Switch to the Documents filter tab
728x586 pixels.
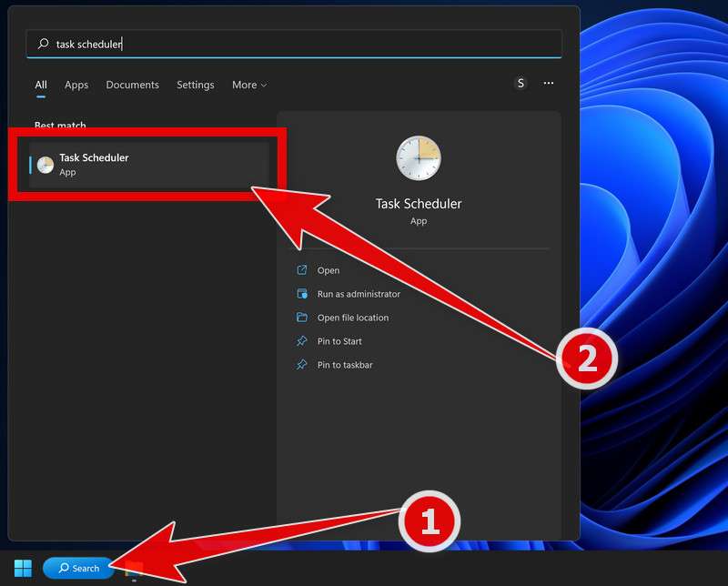tap(132, 85)
